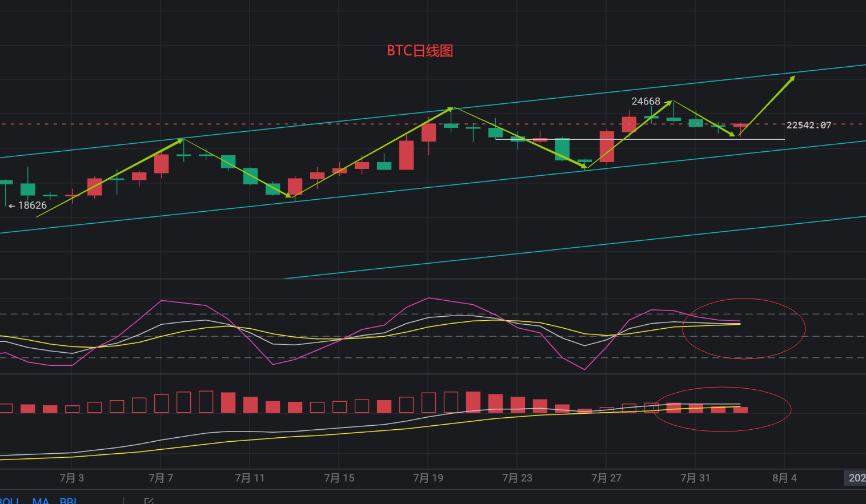Click the 7月 7 date label
Screen dimensions: 866x504
[x=161, y=478]
